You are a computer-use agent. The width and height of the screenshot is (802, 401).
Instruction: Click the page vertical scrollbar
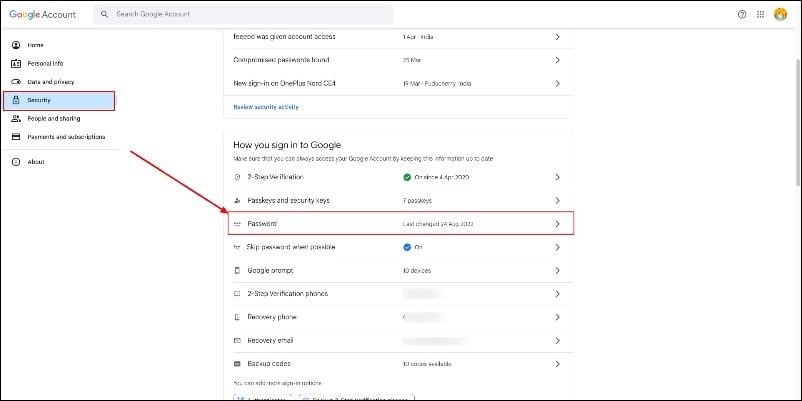(x=798, y=123)
